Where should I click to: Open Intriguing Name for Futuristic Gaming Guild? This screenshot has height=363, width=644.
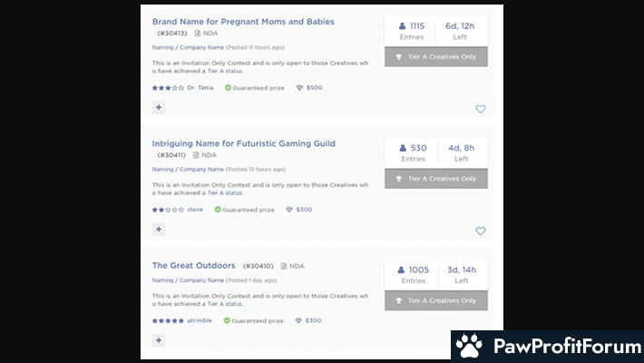[x=243, y=143]
